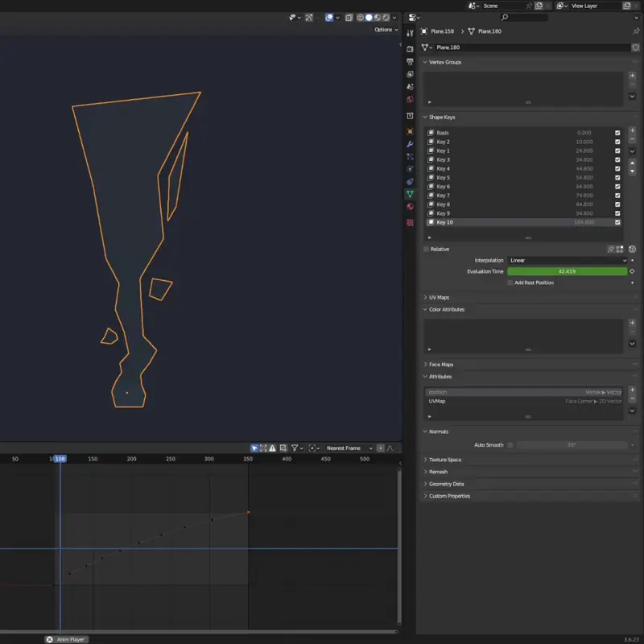The height and width of the screenshot is (644, 644).
Task: Click the properties search field
Action: [x=523, y=18]
